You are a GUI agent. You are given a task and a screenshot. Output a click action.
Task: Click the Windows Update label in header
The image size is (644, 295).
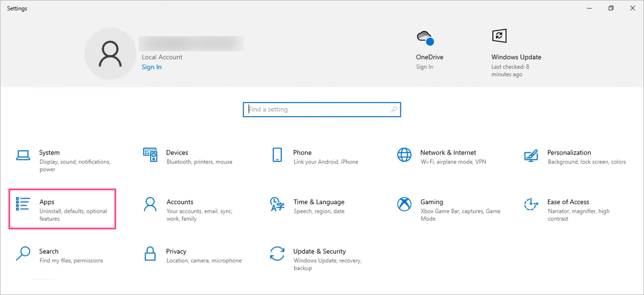(x=516, y=57)
